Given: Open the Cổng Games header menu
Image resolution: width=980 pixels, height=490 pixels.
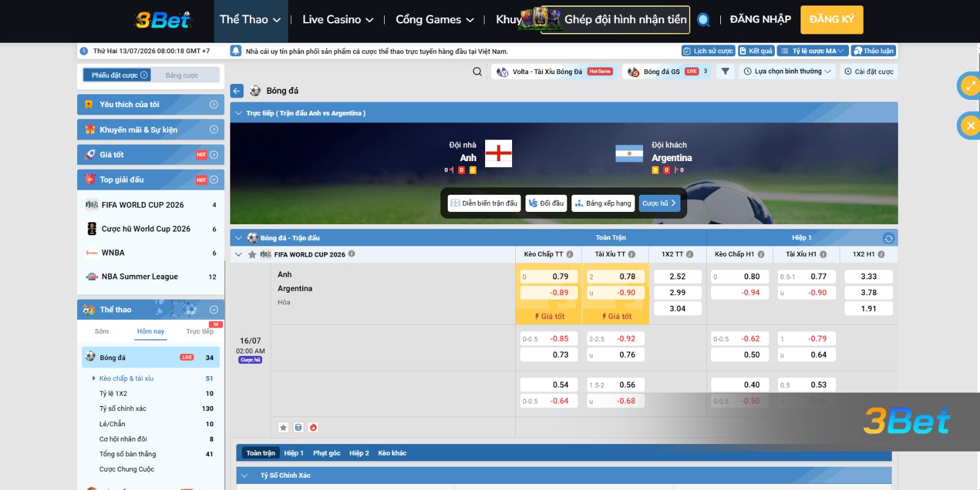Looking at the screenshot, I should (x=435, y=20).
